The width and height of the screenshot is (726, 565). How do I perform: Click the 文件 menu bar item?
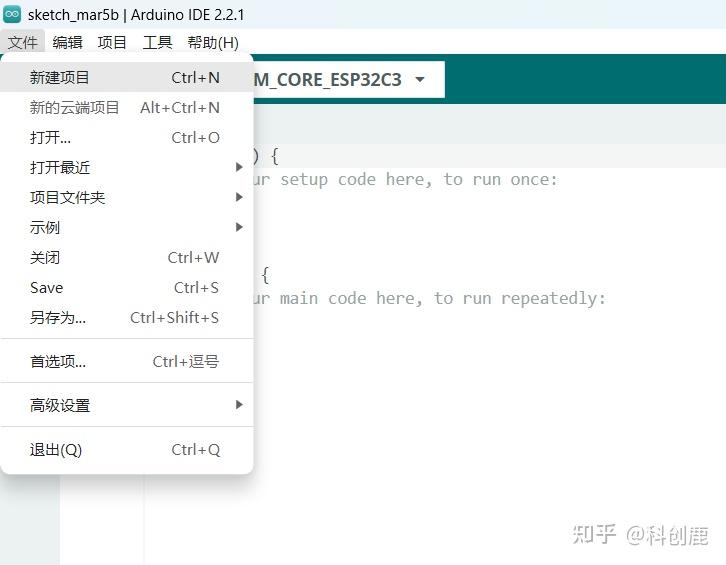pyautogui.click(x=22, y=43)
